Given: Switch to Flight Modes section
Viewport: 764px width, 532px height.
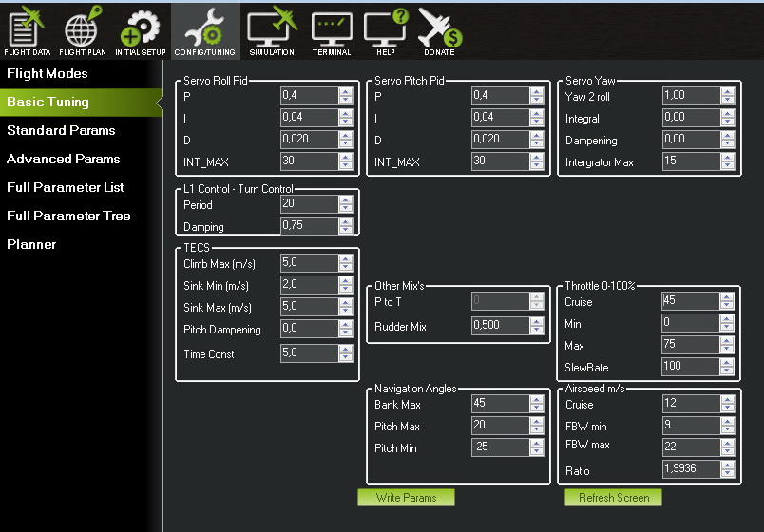Looking at the screenshot, I should click(48, 73).
